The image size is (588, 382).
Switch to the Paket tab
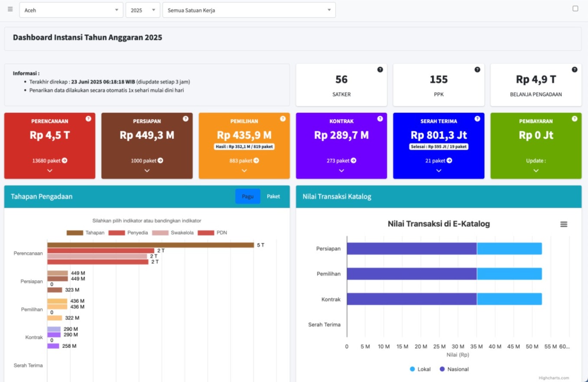coord(273,196)
